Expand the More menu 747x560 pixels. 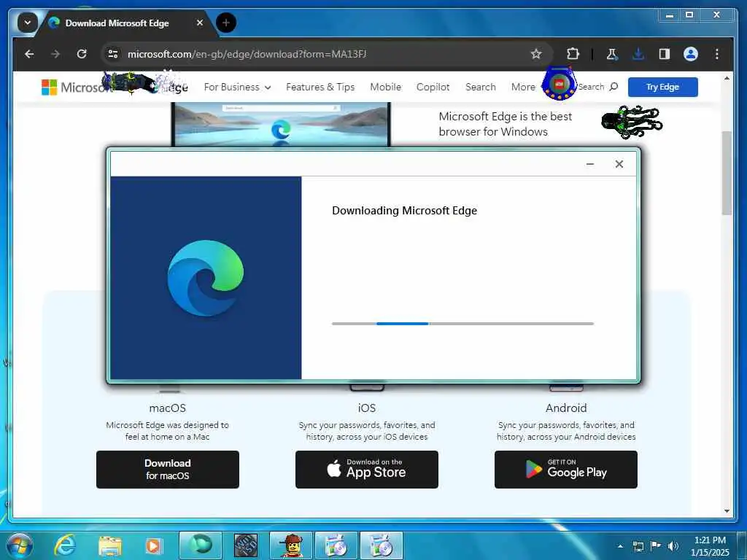[x=523, y=87]
